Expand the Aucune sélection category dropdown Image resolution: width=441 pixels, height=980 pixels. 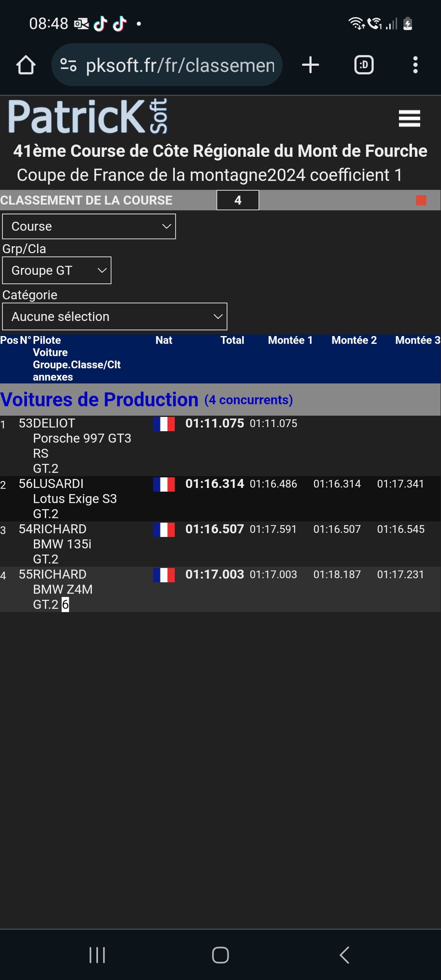click(x=115, y=316)
